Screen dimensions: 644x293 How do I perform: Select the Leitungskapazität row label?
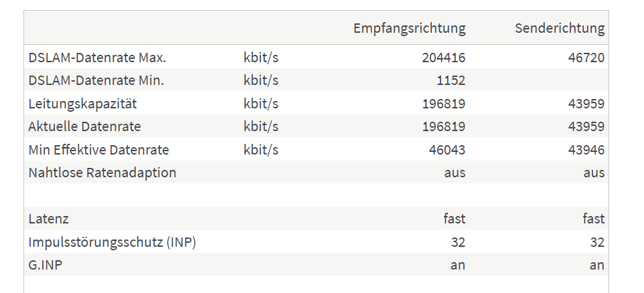(x=82, y=104)
